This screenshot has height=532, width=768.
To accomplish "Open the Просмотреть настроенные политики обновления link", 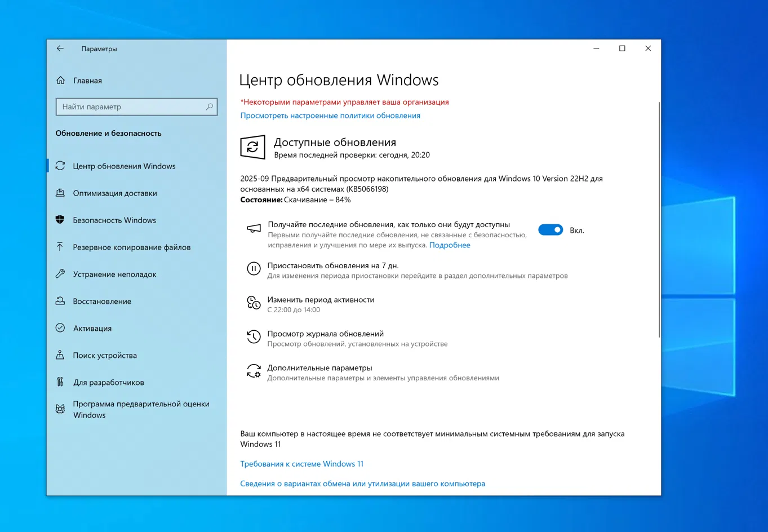I will point(330,116).
